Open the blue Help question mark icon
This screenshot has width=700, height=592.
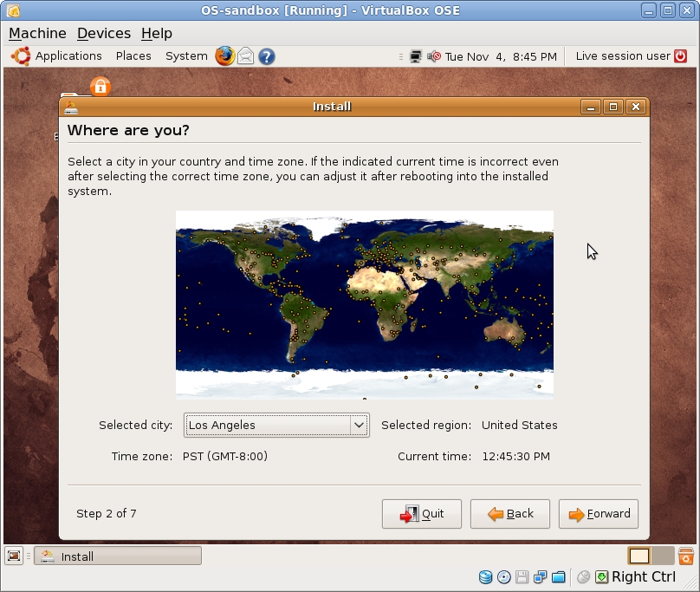coord(267,56)
